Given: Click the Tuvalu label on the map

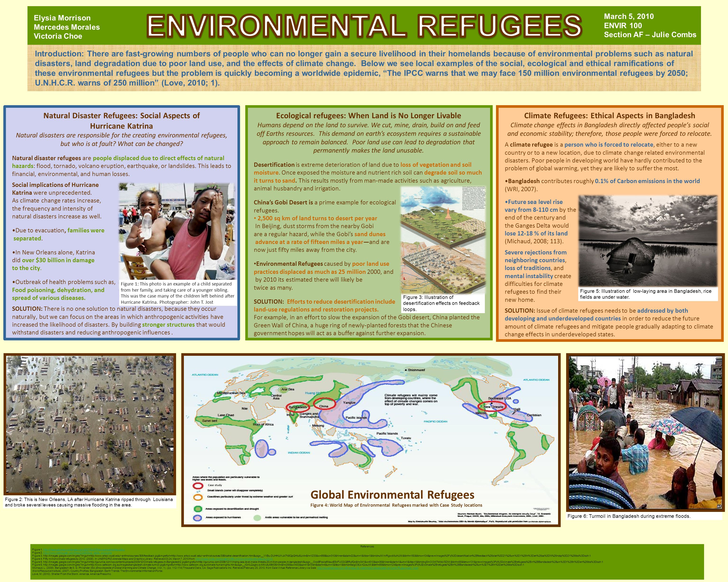Looking at the screenshot, I should (x=406, y=438).
